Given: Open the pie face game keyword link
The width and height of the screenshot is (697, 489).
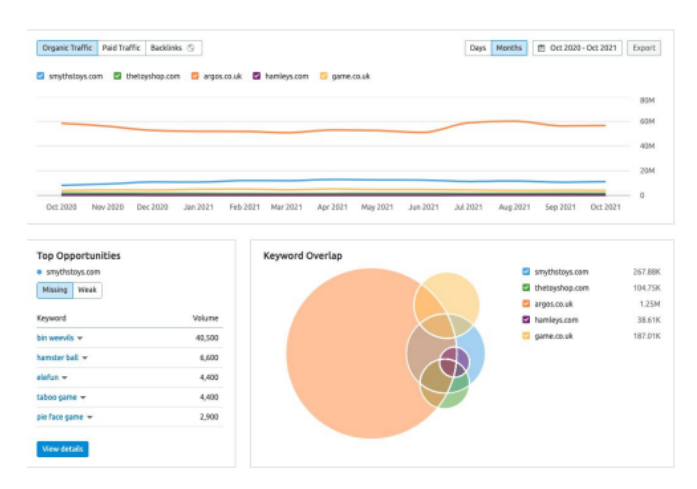Looking at the screenshot, I should pyautogui.click(x=60, y=417).
